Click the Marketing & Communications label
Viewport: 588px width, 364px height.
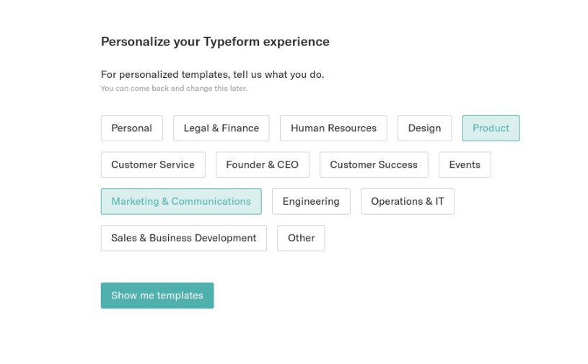pyautogui.click(x=181, y=202)
